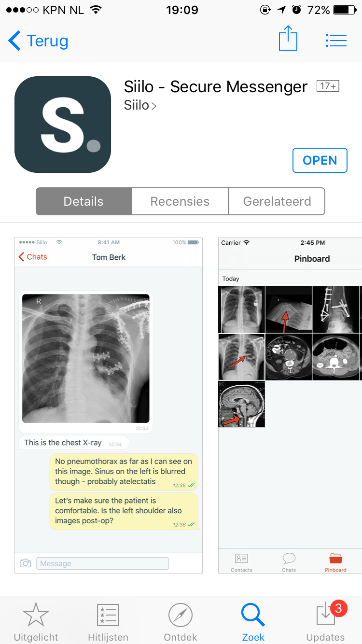Tap the 17+ age rating badge
The width and height of the screenshot is (362, 644).
328,86
